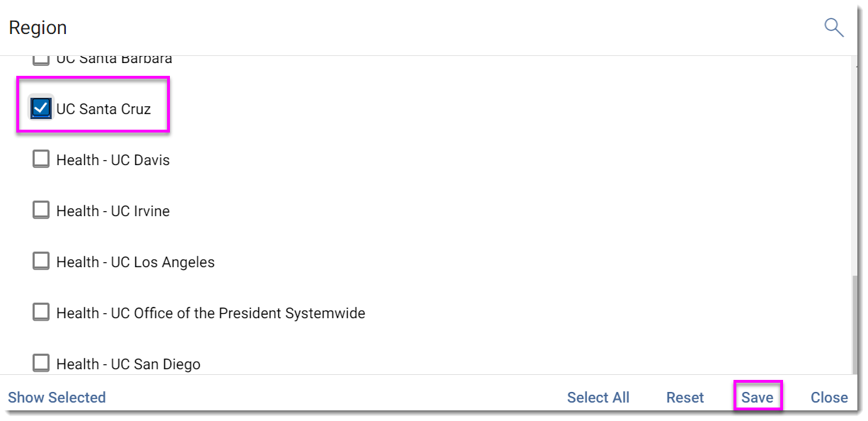Reset the region selections
The width and height of the screenshot is (868, 421).
pos(685,398)
